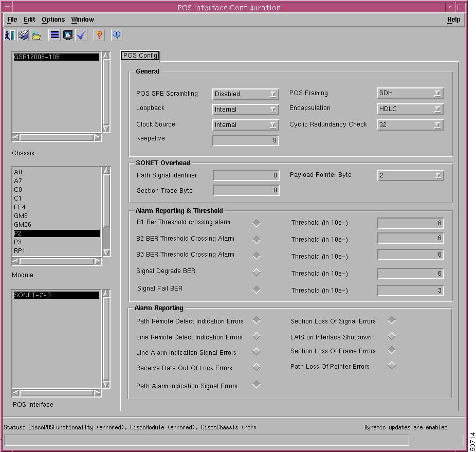Click Module list scroll down arrow
This screenshot has width=476, height=452.
pyautogui.click(x=106, y=252)
